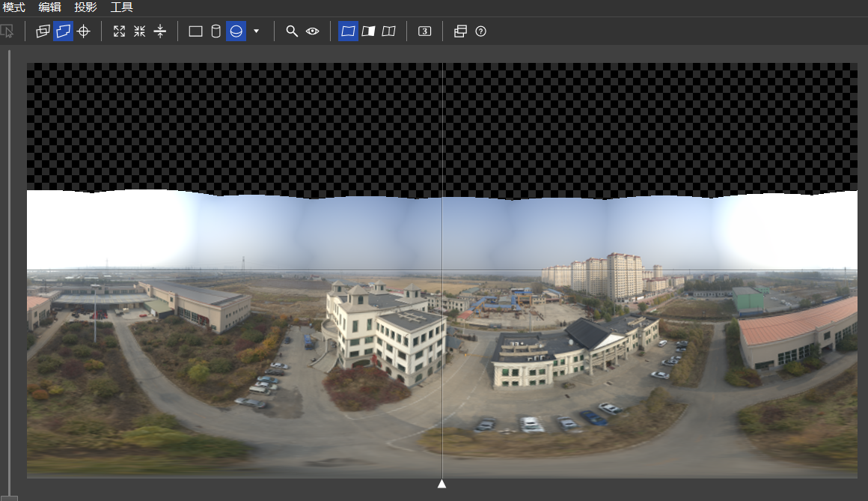Expand the projection types dropdown arrow
Screen dimensions: 868x501
257,31
